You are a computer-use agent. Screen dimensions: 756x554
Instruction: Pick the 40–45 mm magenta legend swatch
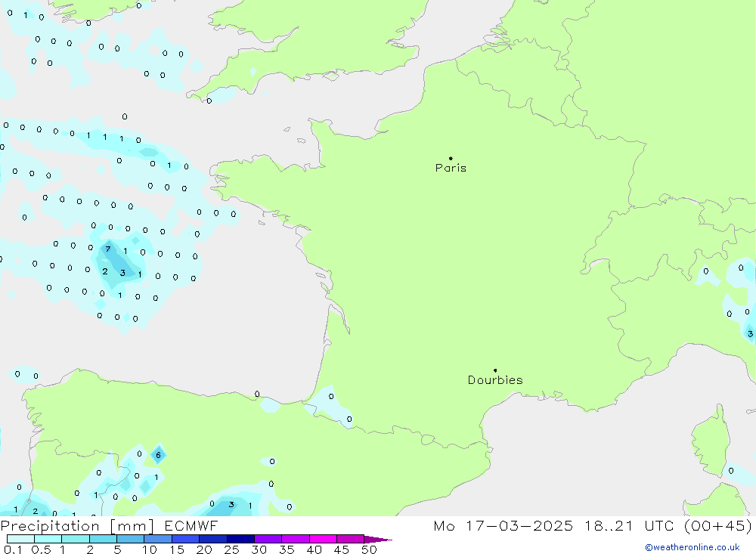pyautogui.click(x=323, y=539)
